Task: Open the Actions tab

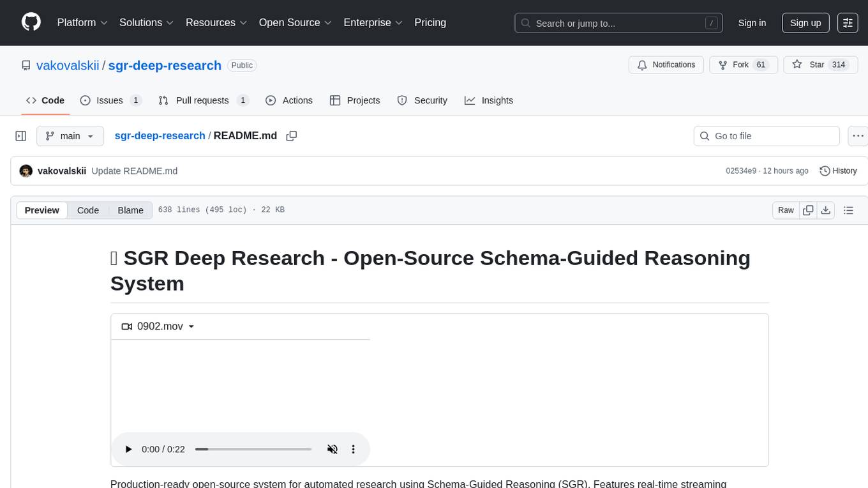Action: coord(289,100)
